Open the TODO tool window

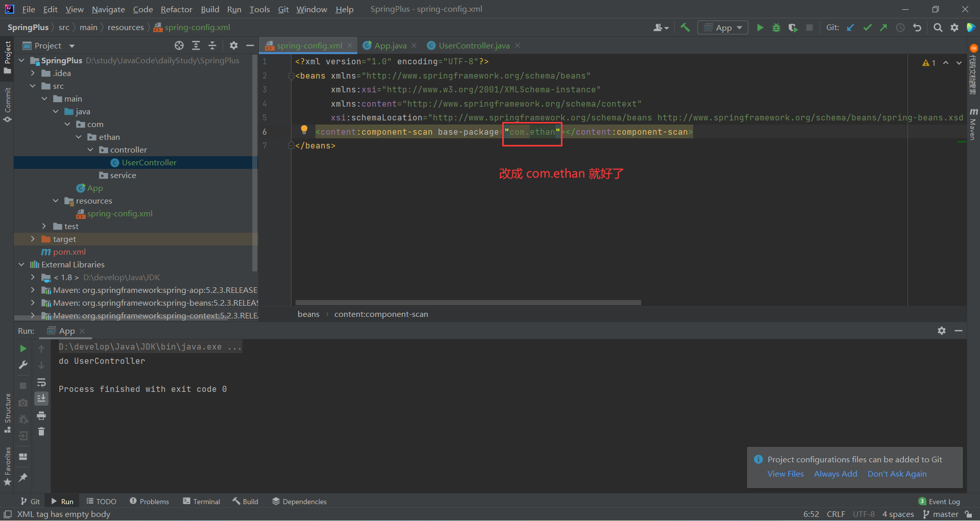(x=102, y=502)
